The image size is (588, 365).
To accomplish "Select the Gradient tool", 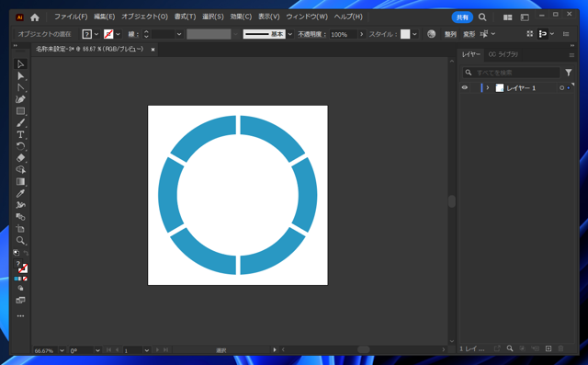I will pyautogui.click(x=20, y=181).
